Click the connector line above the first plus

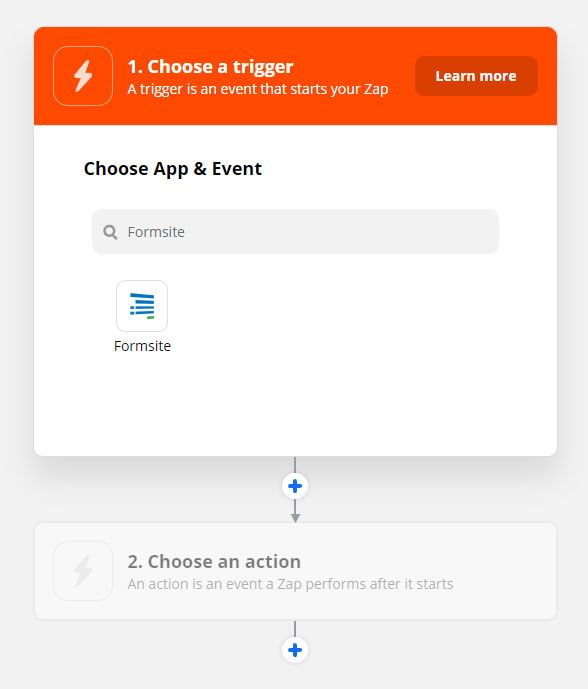click(x=295, y=465)
